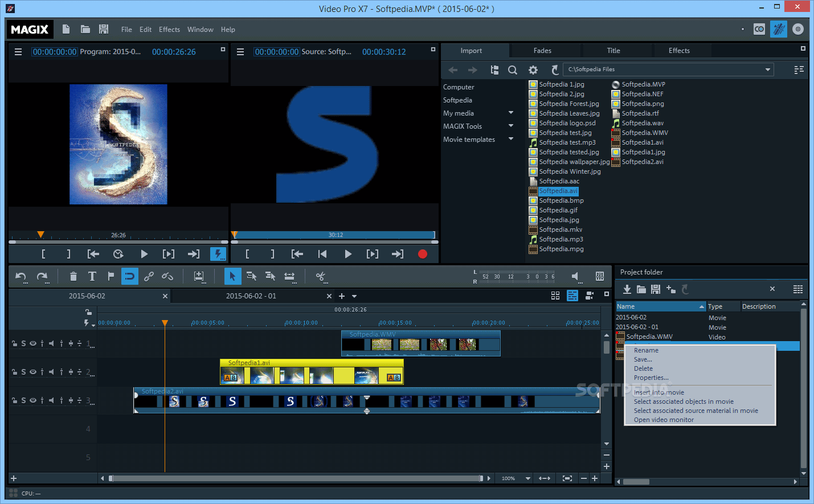Viewport: 814px width, 504px height.
Task: Switch to the Fades tab
Action: (x=542, y=51)
